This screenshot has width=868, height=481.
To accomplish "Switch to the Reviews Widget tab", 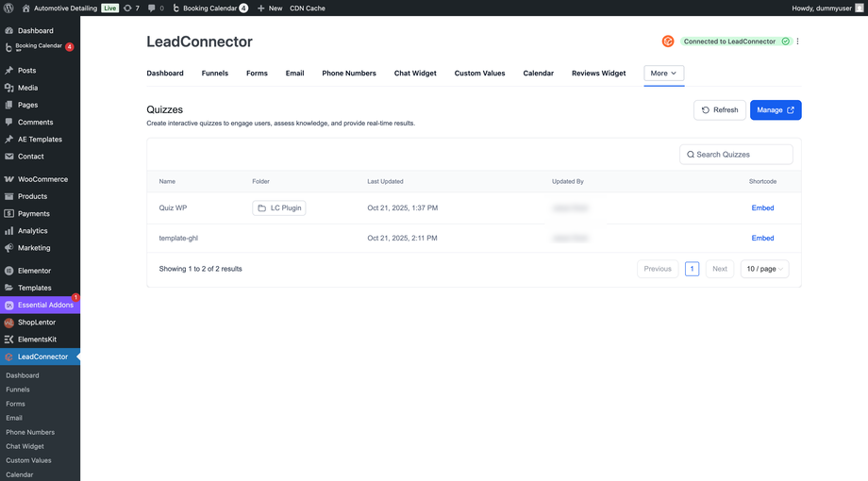I will tap(598, 73).
